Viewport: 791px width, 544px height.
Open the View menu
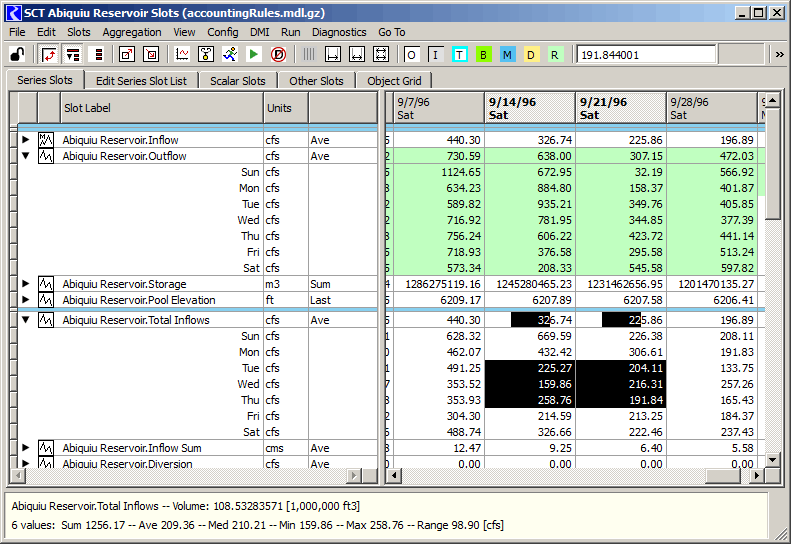184,32
